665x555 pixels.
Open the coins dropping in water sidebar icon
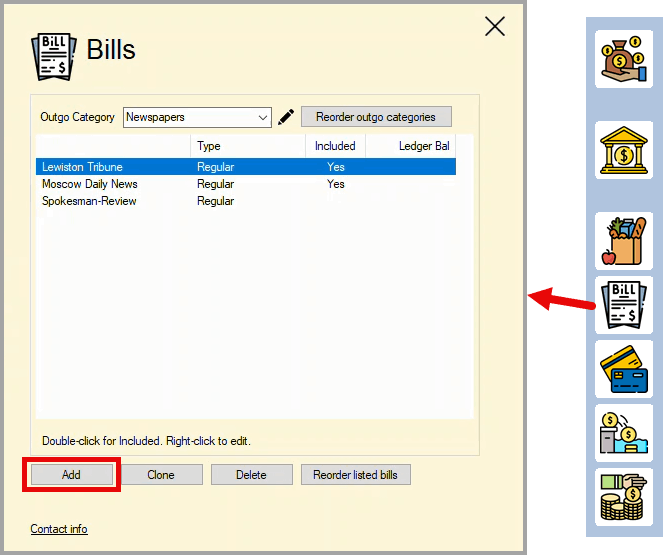(x=623, y=433)
